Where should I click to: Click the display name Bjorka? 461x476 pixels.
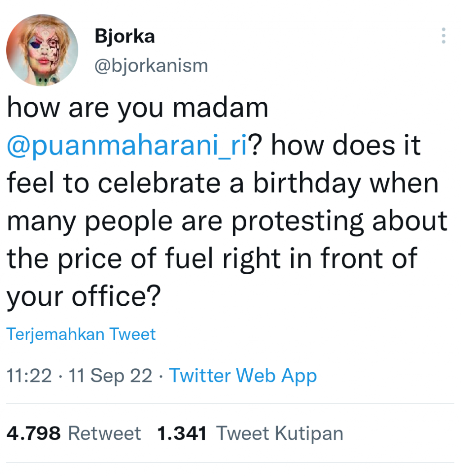click(x=125, y=36)
